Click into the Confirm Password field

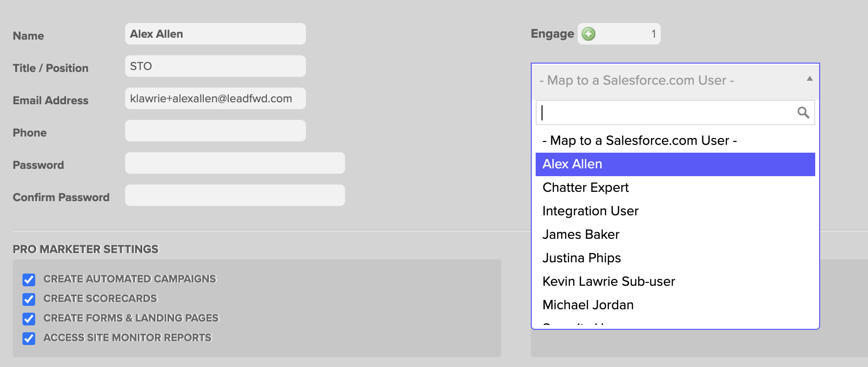coord(235,195)
